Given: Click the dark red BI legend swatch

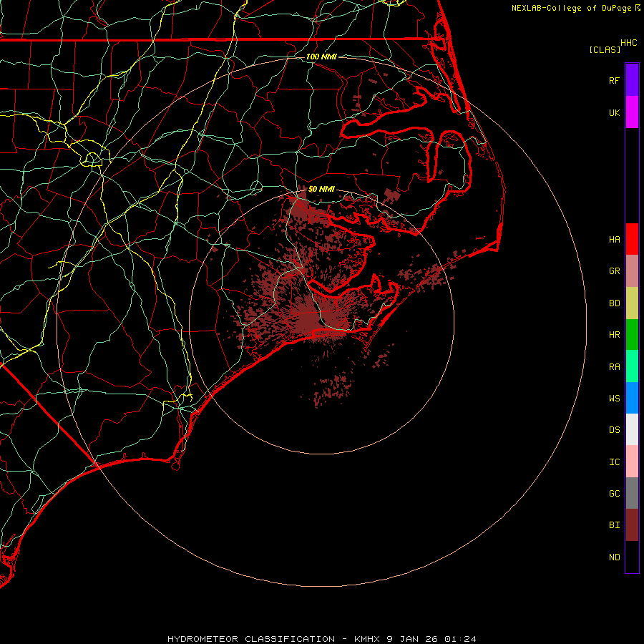Looking at the screenshot, I should (632, 525).
